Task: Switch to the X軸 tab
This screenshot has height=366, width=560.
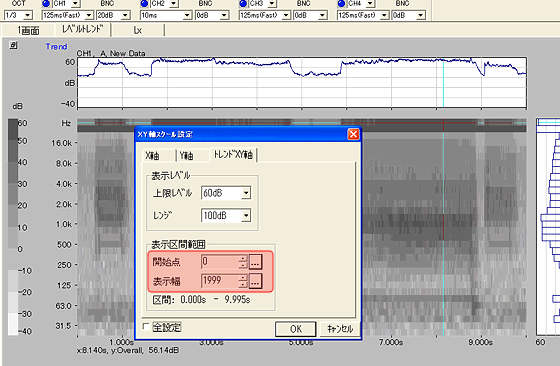Action: (158, 156)
